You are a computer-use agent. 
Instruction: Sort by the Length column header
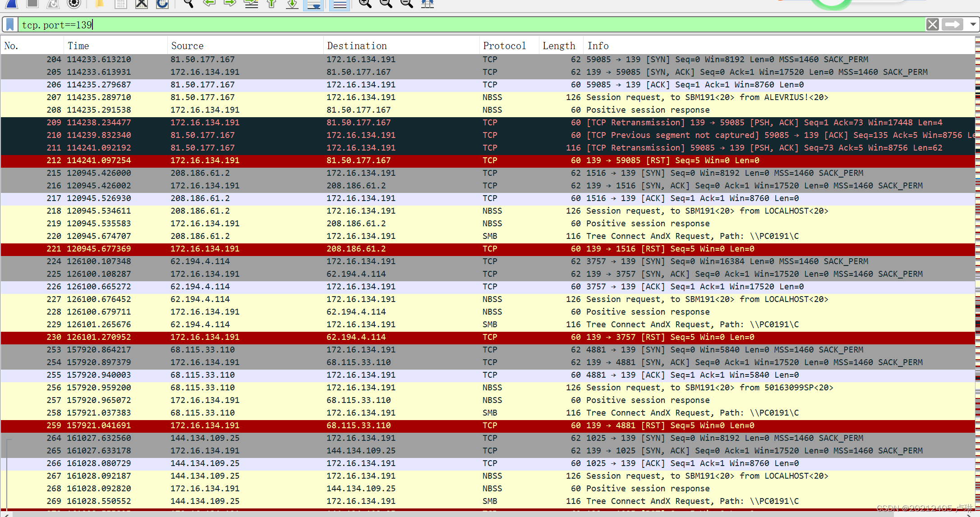point(561,46)
